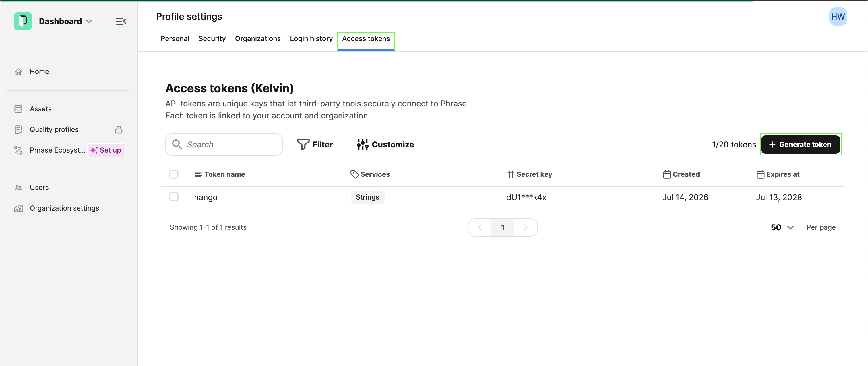Image resolution: width=868 pixels, height=366 pixels.
Task: Click the Profile settings title
Action: click(x=189, y=17)
